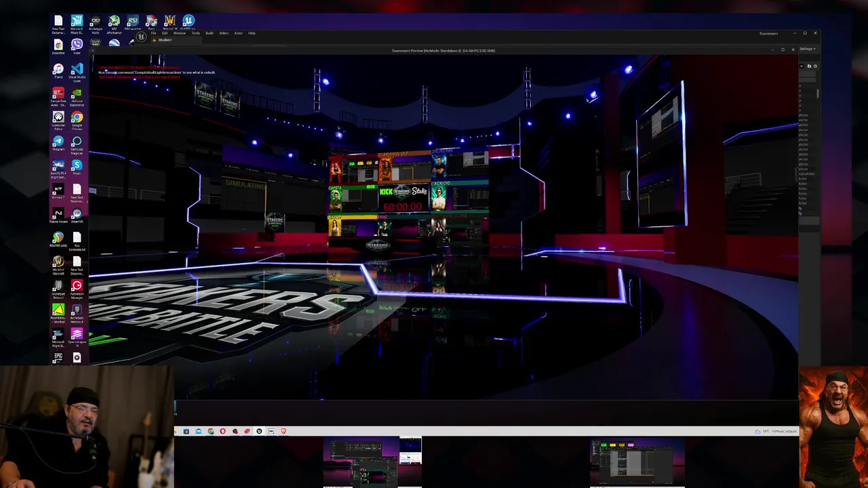Open Key Commands text file on desktop
The width and height of the screenshot is (868, 488).
pyautogui.click(x=77, y=242)
